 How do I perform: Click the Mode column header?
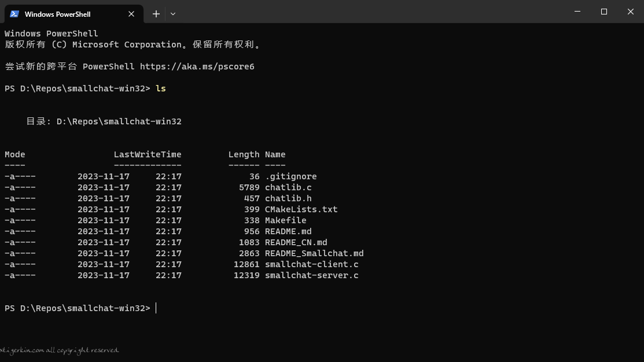[x=15, y=154]
